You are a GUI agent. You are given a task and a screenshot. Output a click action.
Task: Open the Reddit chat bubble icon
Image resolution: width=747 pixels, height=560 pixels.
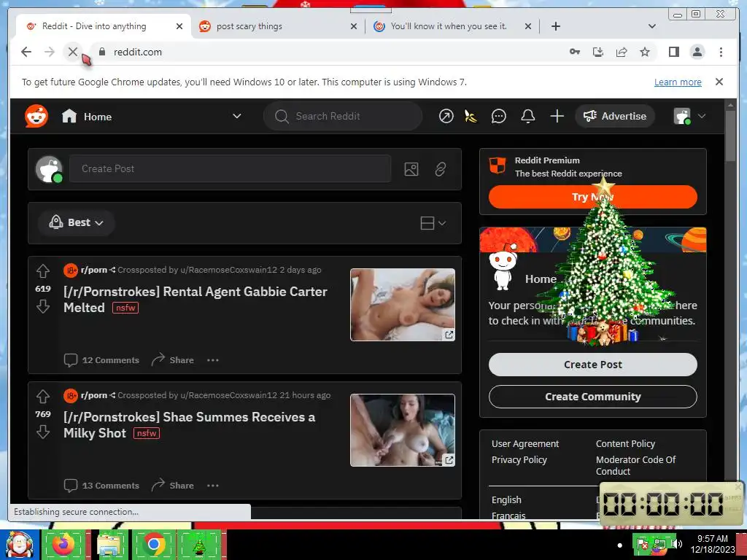coord(498,116)
